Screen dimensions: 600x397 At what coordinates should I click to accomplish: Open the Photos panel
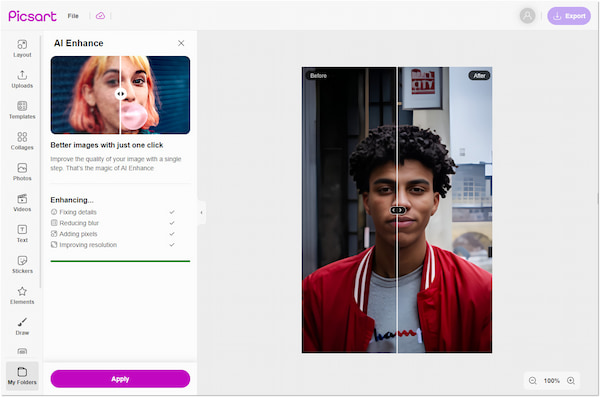22,172
